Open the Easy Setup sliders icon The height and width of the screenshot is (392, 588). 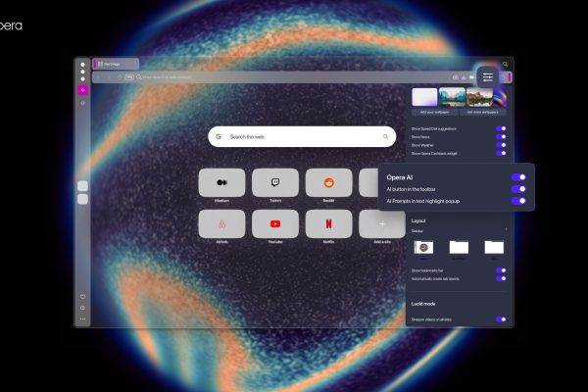488,76
